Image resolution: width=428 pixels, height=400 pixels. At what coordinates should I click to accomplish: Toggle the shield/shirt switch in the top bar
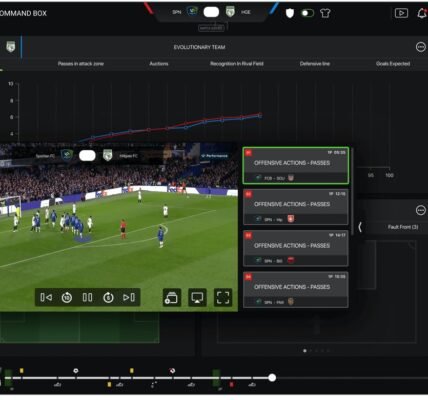[308, 13]
